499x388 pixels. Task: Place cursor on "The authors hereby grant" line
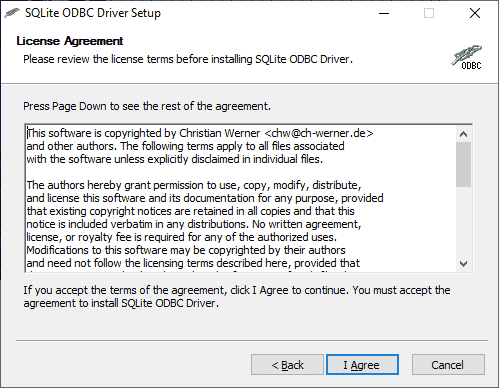(194, 185)
